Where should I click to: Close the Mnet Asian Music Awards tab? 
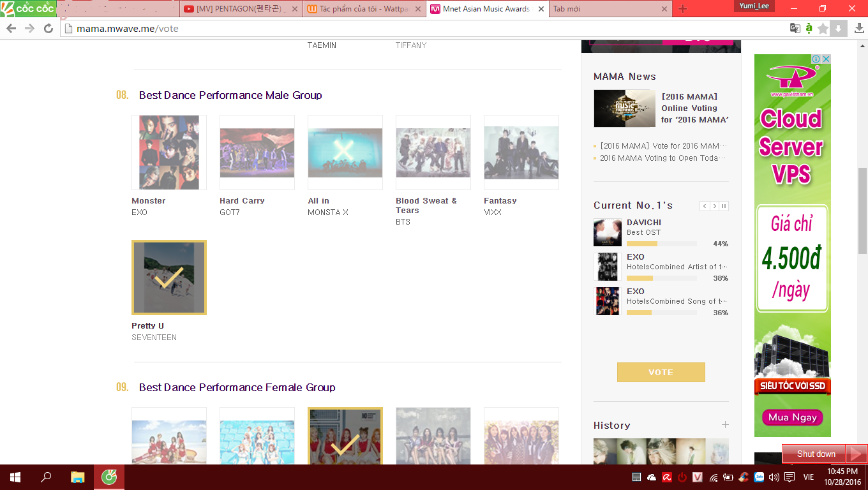tap(541, 9)
